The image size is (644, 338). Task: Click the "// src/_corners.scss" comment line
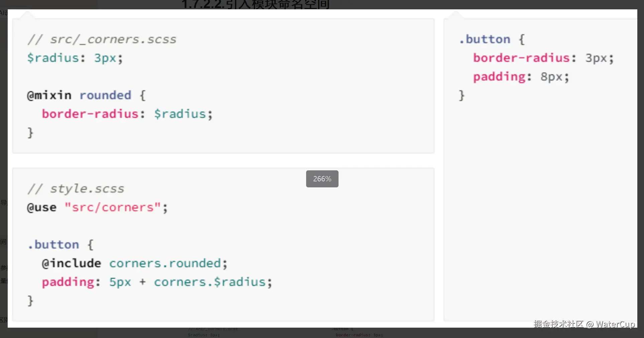[x=102, y=39]
